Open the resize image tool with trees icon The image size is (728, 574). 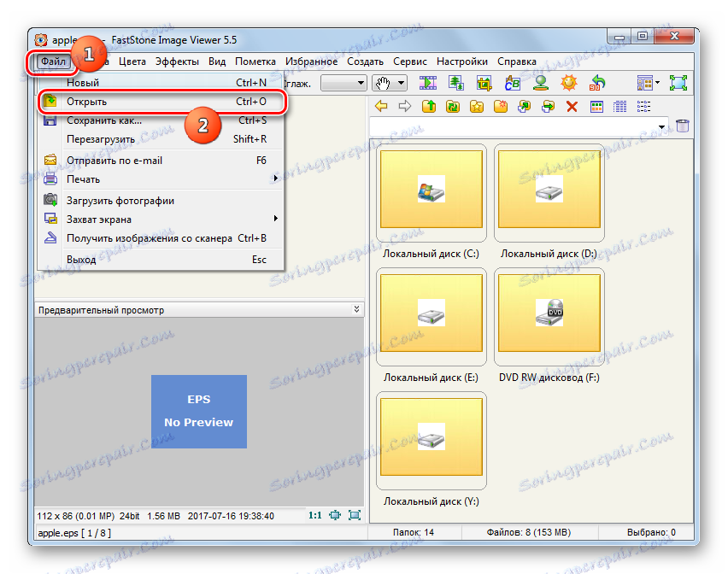456,83
